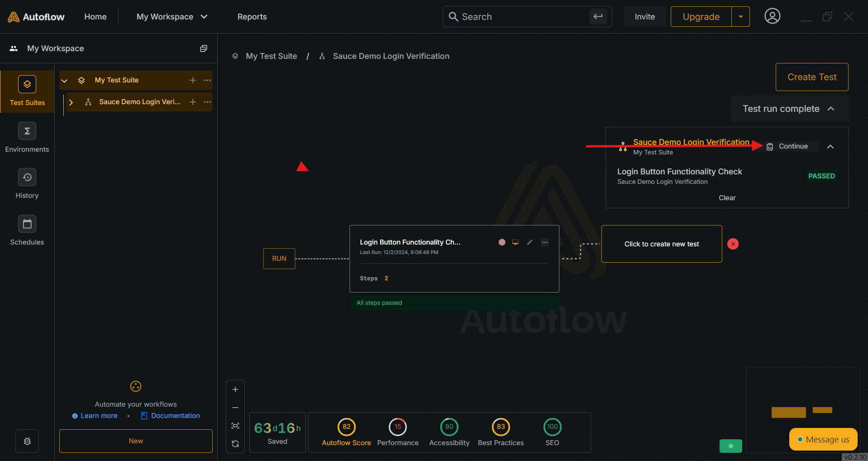This screenshot has height=461, width=868.
Task: Open the Environments sidebar section
Action: [27, 138]
